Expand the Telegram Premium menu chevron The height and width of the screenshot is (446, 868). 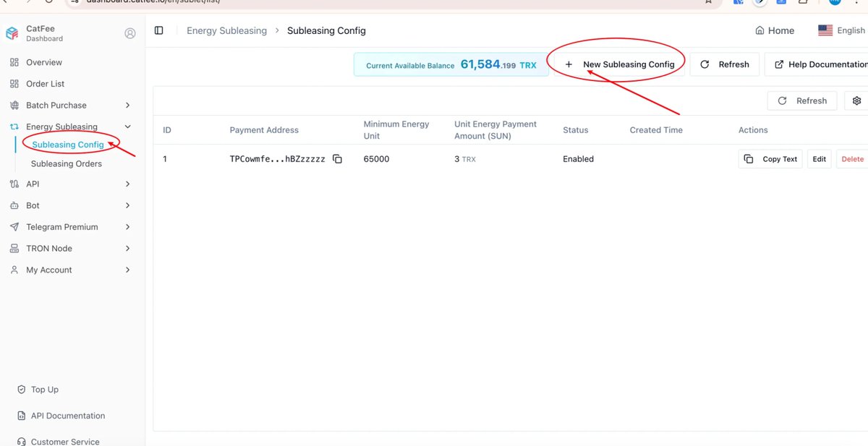128,227
